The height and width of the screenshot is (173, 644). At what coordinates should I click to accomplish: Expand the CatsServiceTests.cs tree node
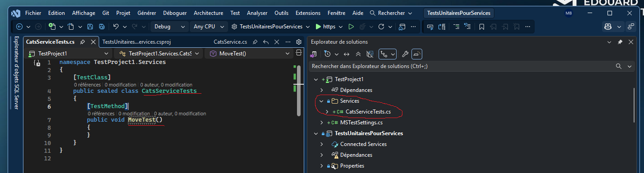[x=327, y=112]
